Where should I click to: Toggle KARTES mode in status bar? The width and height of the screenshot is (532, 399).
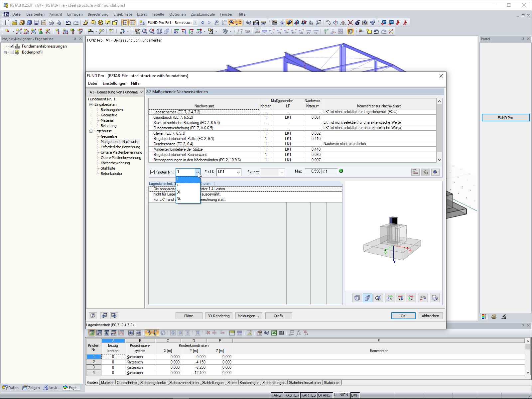(309, 395)
